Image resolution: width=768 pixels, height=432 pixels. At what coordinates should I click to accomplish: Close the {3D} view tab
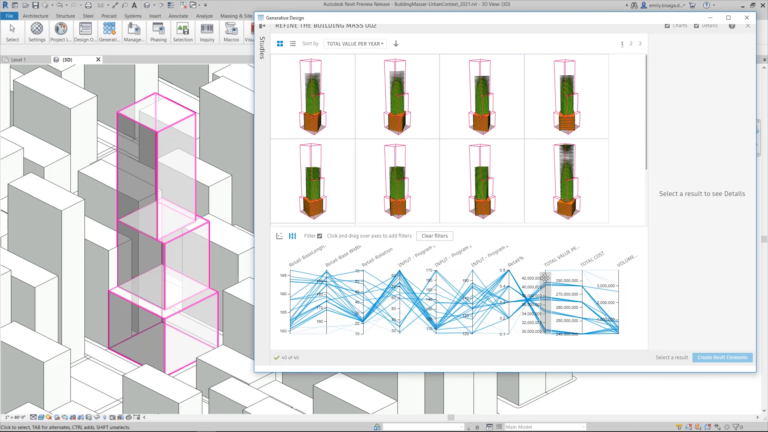tap(98, 59)
